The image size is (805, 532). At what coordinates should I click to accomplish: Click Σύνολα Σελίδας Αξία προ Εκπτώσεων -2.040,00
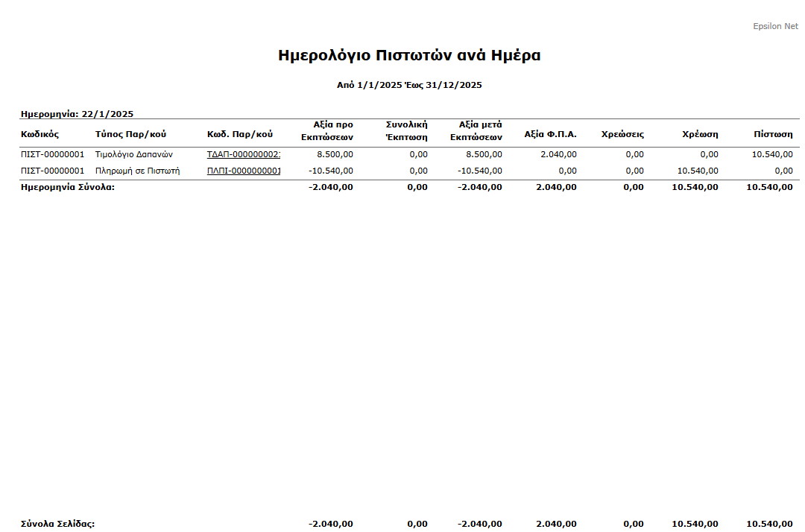click(x=331, y=524)
